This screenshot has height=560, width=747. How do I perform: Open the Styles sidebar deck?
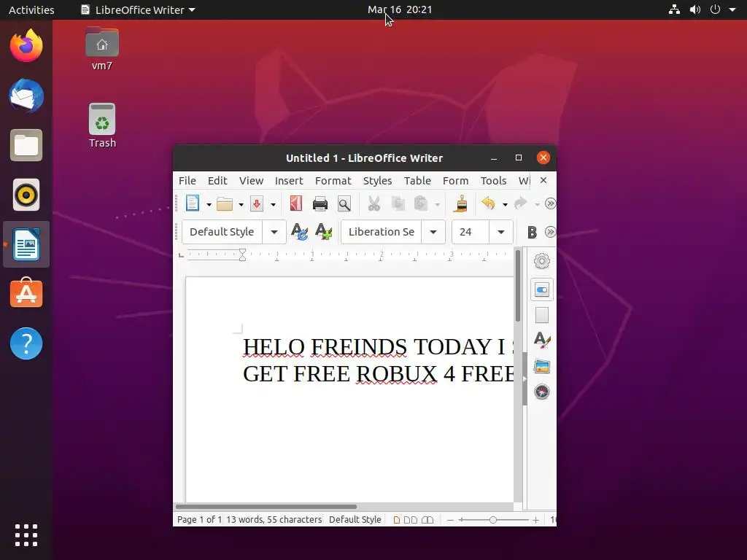pos(542,340)
